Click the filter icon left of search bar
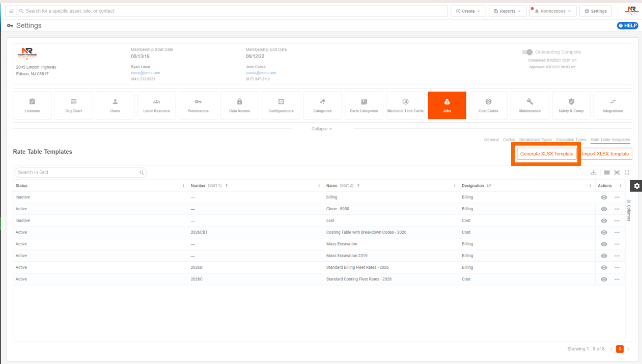The height and width of the screenshot is (364, 642). coord(11,11)
